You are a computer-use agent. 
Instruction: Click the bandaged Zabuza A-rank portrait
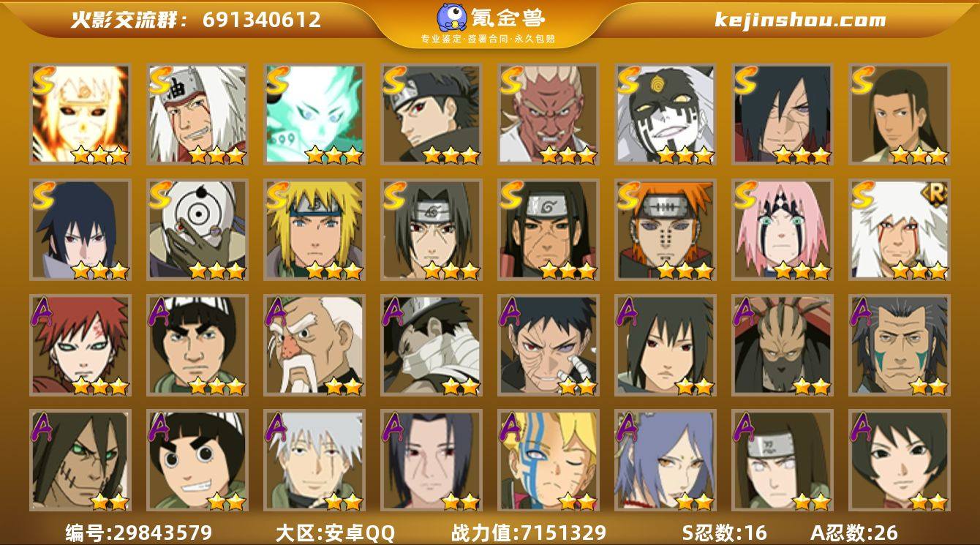(x=431, y=345)
